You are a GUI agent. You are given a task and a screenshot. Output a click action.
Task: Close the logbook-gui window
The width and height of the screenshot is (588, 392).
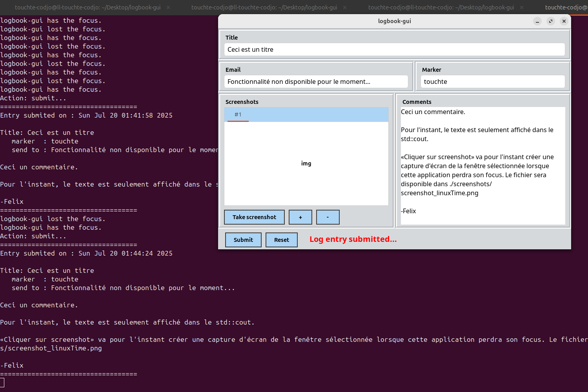(x=564, y=21)
